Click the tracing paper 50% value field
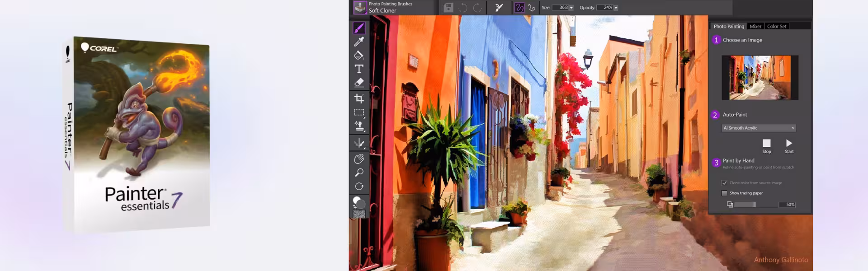 [x=787, y=205]
